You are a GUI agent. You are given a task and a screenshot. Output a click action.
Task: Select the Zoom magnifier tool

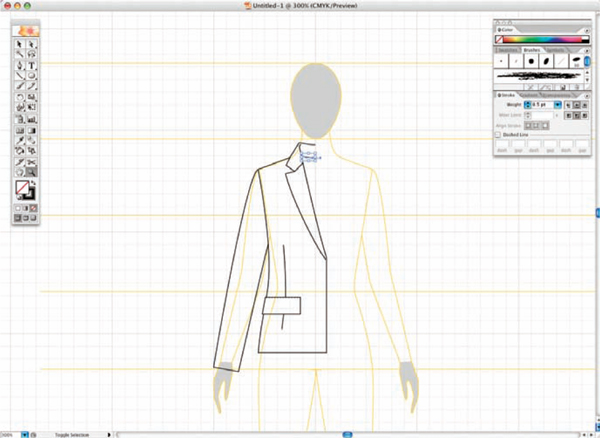tap(32, 172)
